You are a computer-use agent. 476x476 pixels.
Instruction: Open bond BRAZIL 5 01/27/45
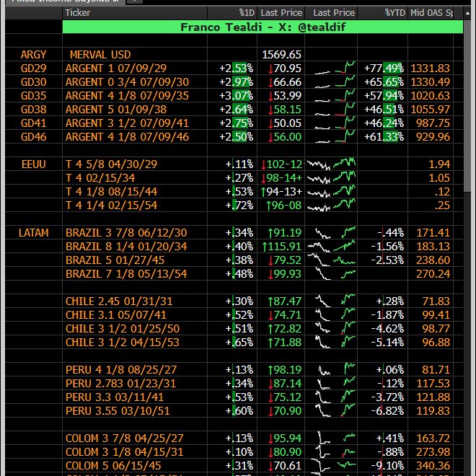coord(115,260)
